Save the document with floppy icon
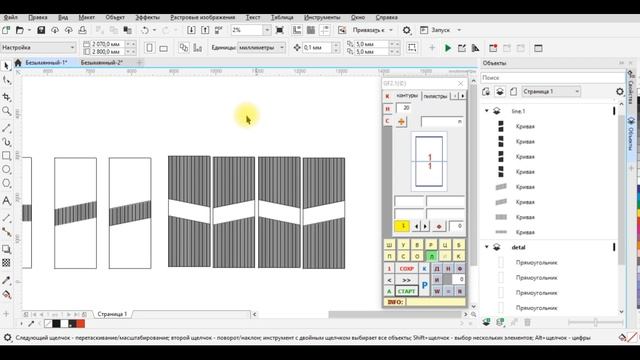 [x=41, y=30]
